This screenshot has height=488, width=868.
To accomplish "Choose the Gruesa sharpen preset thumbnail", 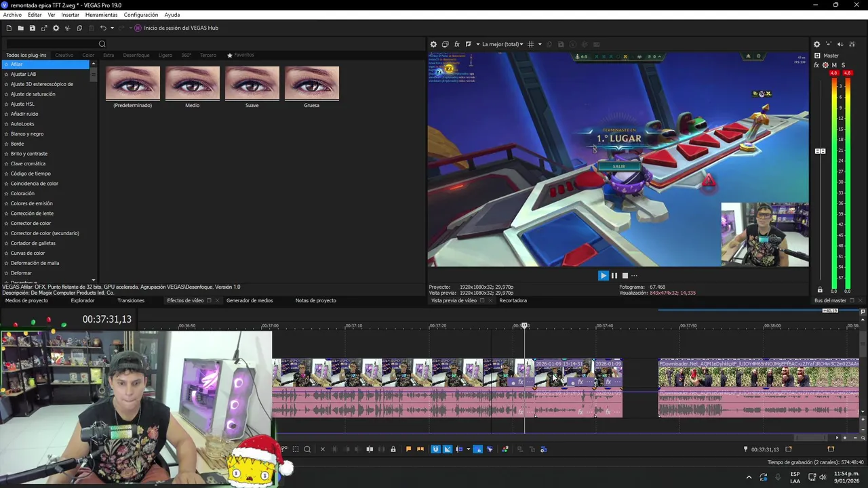I will 312,83.
